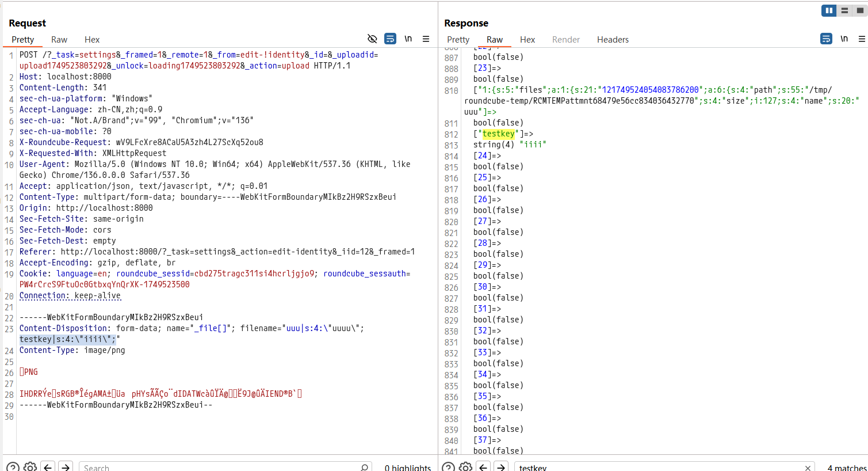Screen dimensions: 868x471
Task: Toggle \n newline display in Request panel
Action: (x=408, y=39)
